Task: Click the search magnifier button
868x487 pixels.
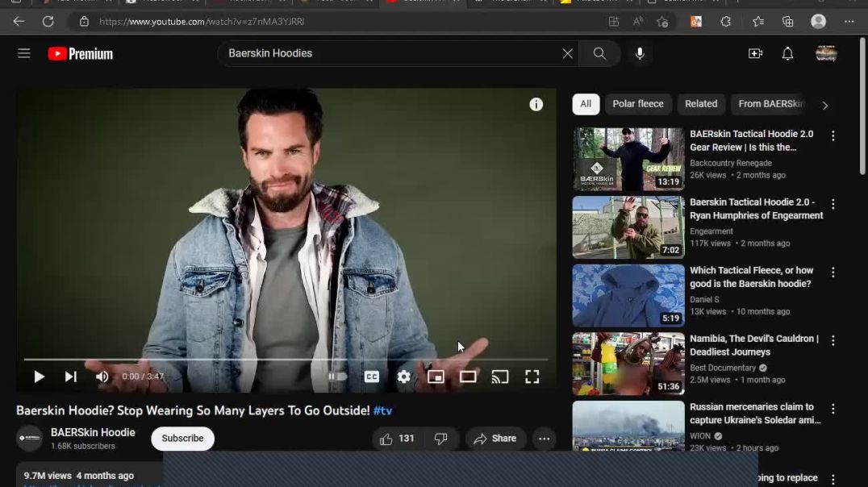Action: (x=599, y=54)
